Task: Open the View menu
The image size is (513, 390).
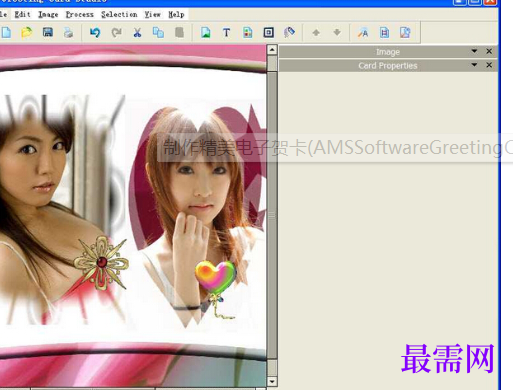Action: pyautogui.click(x=152, y=14)
